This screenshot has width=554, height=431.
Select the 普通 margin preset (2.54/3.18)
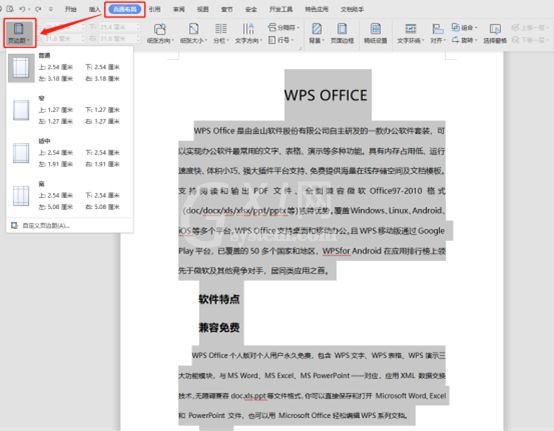click(x=70, y=67)
